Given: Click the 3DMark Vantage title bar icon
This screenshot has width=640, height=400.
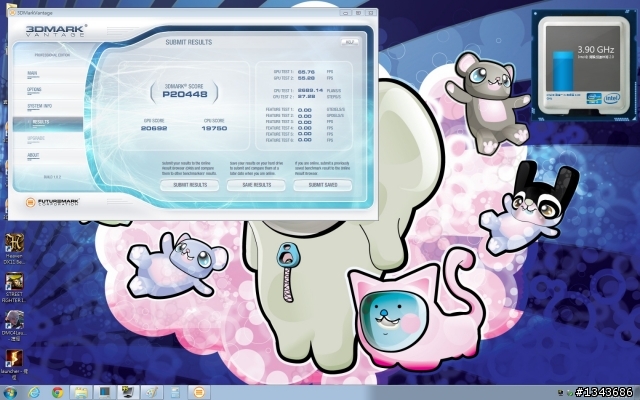Looking at the screenshot, I should (12, 13).
